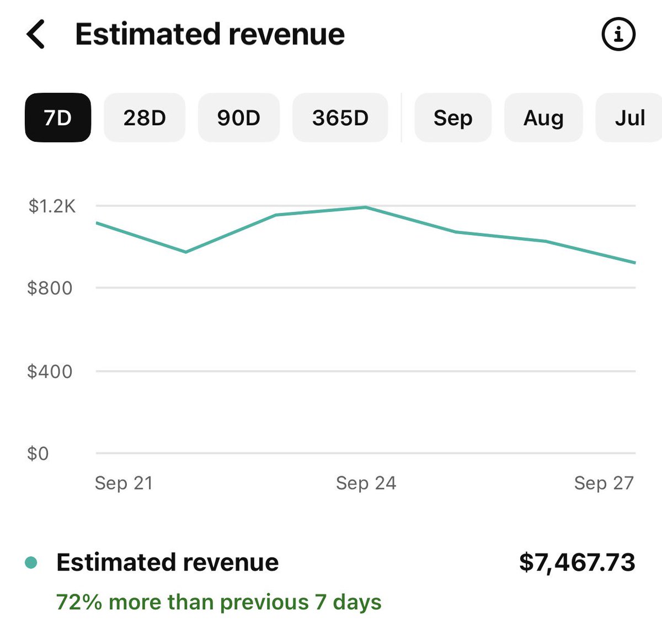This screenshot has height=644, width=662.
Task: Click the $0 axis label
Action: coord(38,454)
